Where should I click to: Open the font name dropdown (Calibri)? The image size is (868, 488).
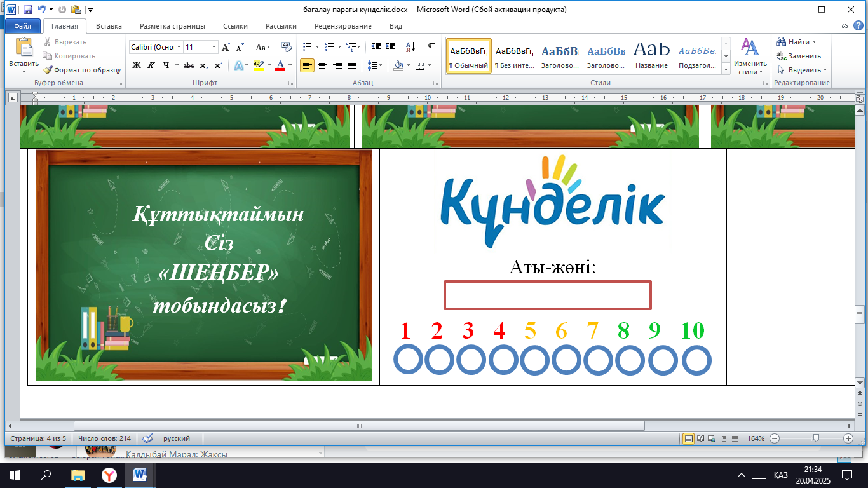[179, 47]
